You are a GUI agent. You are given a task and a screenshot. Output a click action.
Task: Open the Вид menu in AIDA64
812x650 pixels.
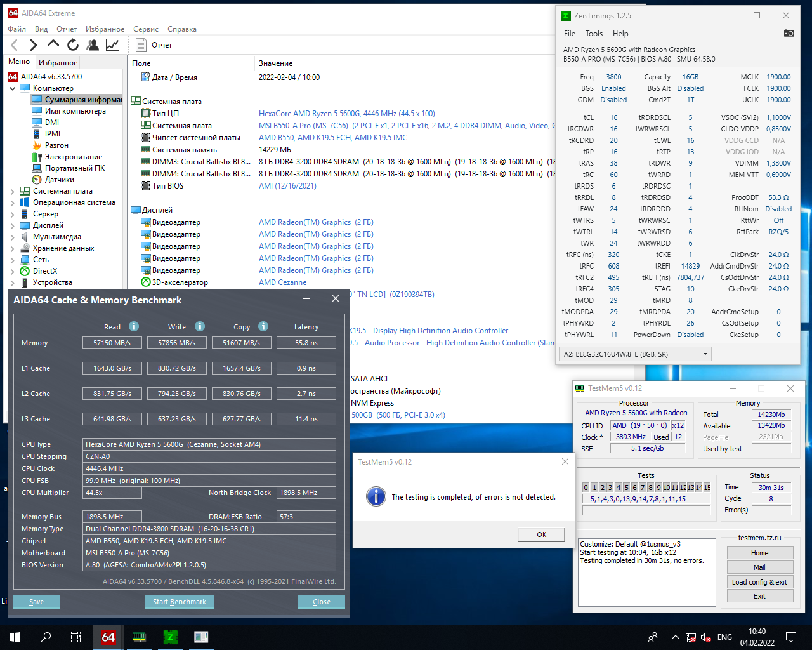pyautogui.click(x=41, y=29)
